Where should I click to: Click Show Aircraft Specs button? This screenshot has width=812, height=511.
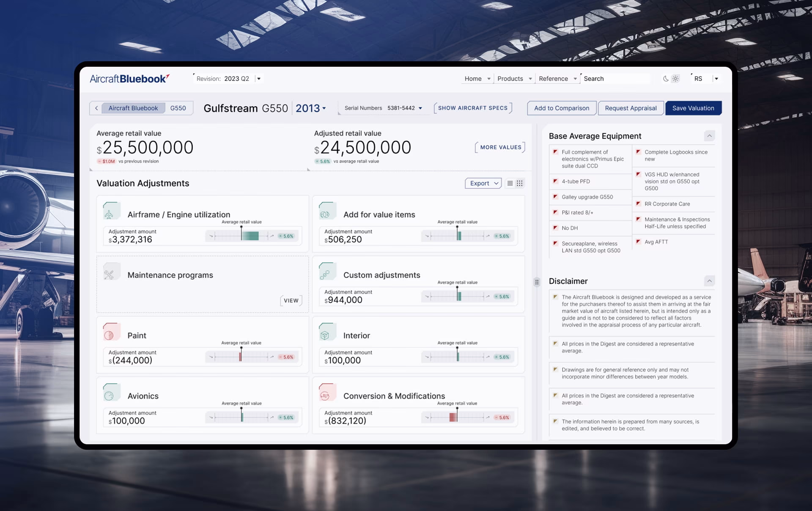[473, 108]
